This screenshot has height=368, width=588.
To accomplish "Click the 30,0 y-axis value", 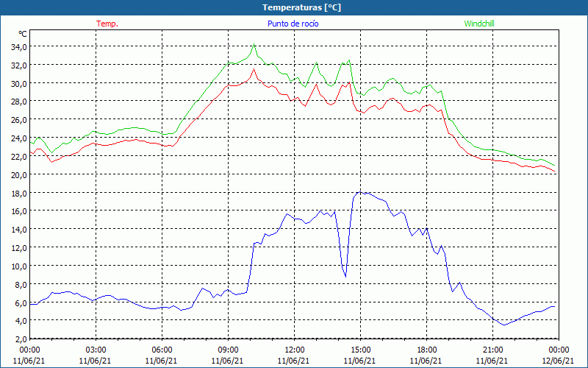I will coord(20,83).
